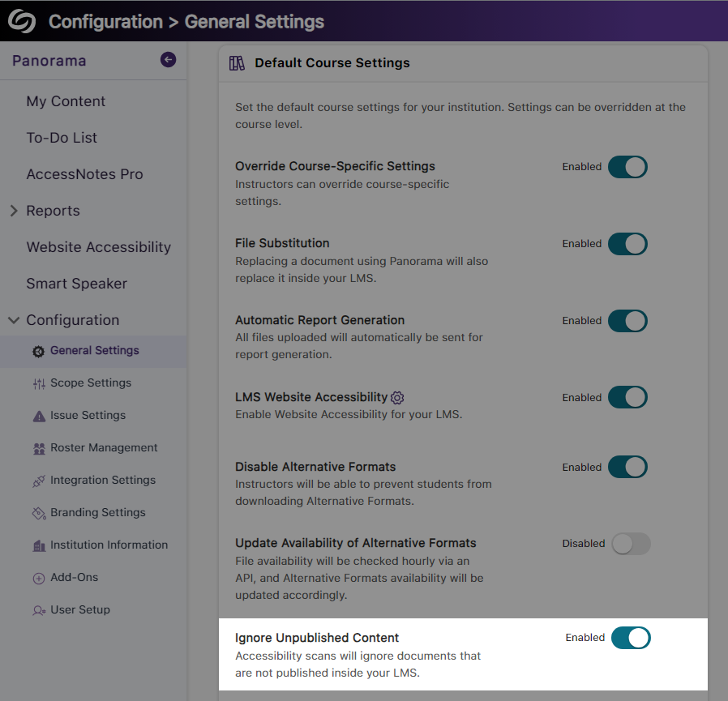Screen dimensions: 728x701
Task: Click the Integration Settings link icon
Action: (x=38, y=481)
